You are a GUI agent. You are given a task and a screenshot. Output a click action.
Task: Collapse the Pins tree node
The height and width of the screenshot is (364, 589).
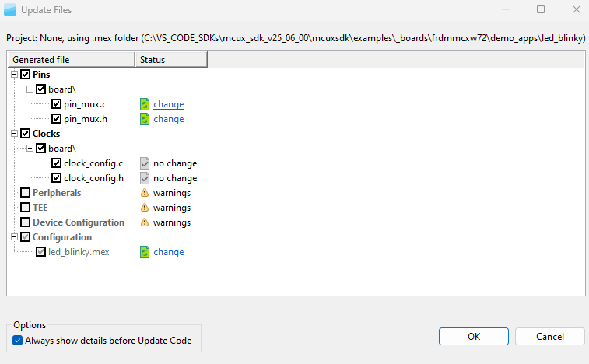(15, 75)
